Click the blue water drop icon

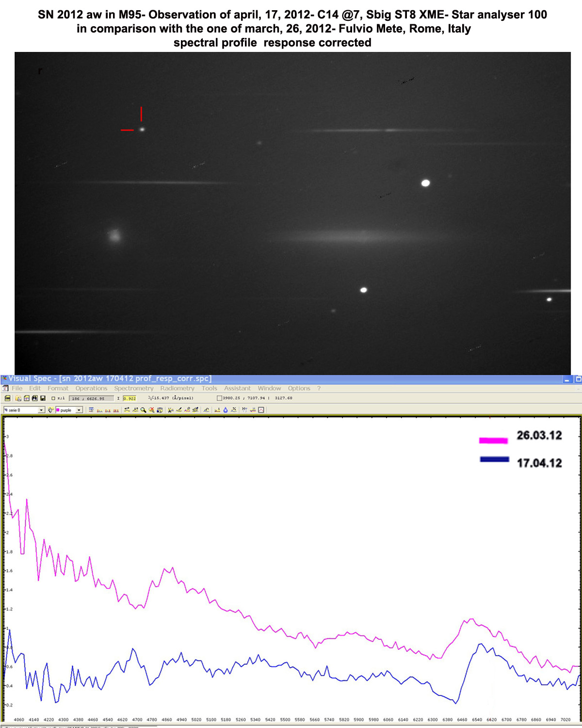pyautogui.click(x=226, y=410)
